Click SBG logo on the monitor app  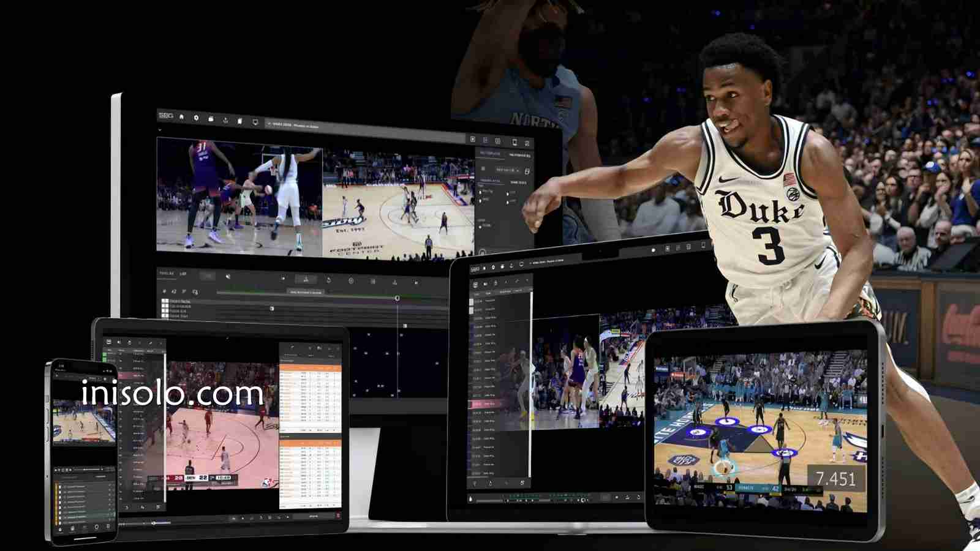click(166, 115)
